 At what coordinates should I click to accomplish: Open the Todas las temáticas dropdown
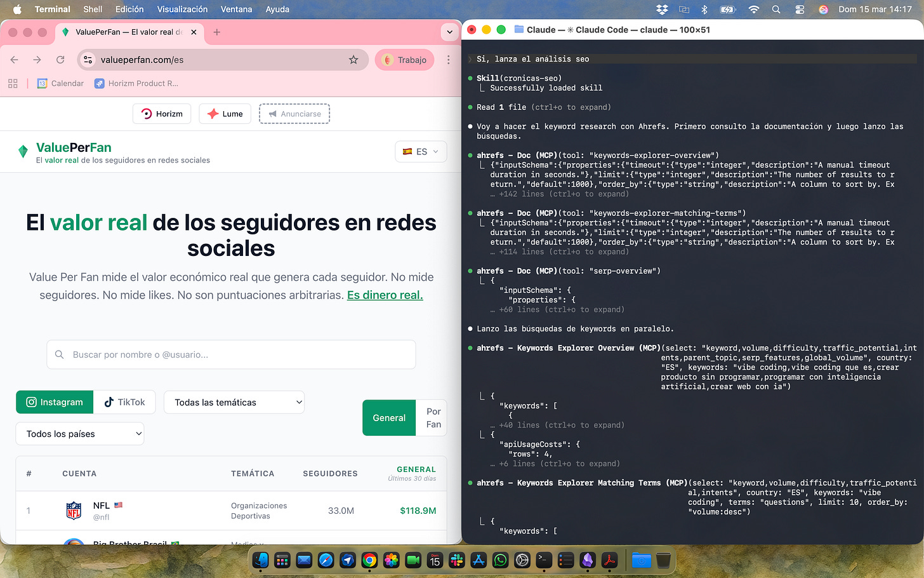(234, 402)
